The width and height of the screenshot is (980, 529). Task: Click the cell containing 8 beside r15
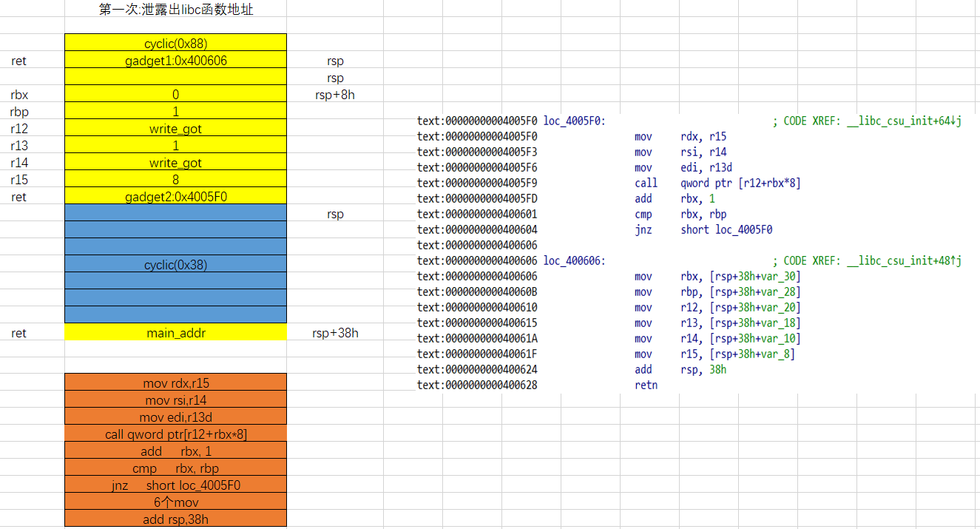(176, 180)
